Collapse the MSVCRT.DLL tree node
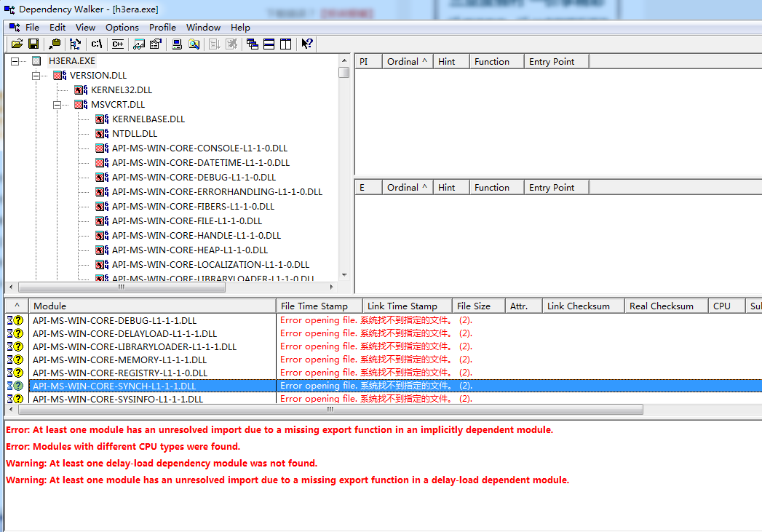This screenshot has width=762, height=532. point(57,105)
